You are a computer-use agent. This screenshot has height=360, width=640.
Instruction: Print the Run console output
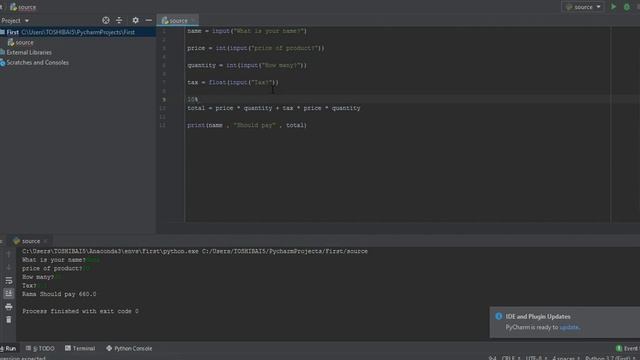click(9, 307)
